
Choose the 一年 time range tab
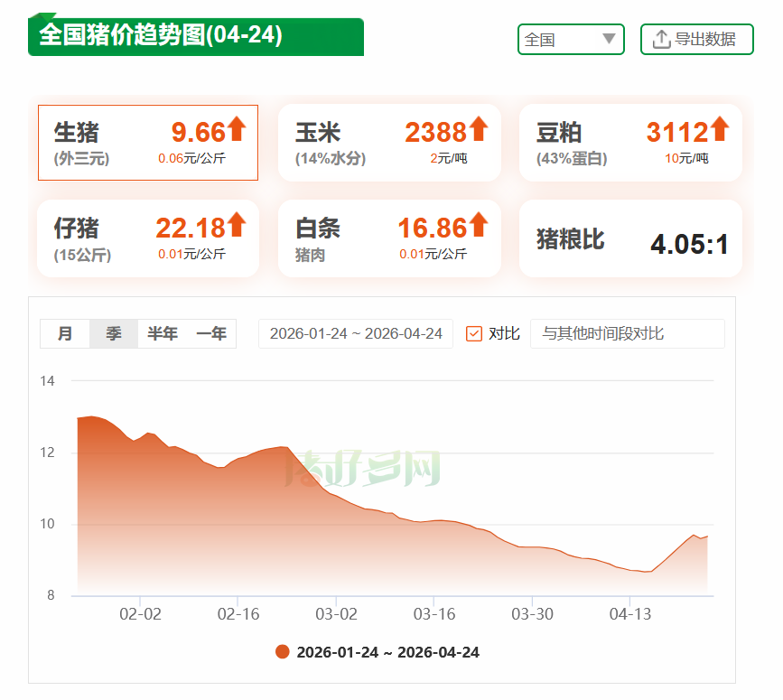(211, 333)
